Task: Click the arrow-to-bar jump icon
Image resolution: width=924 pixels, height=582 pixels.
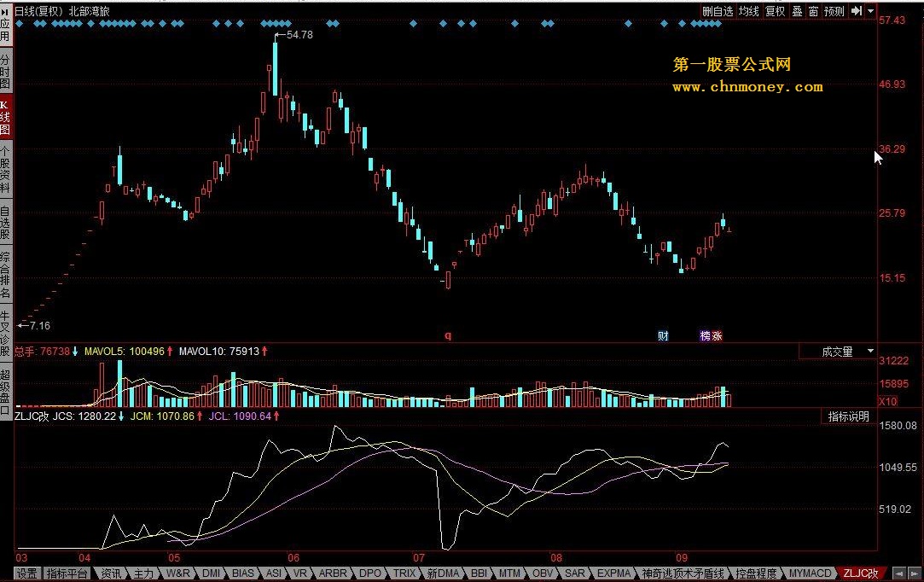Action: 857,11
